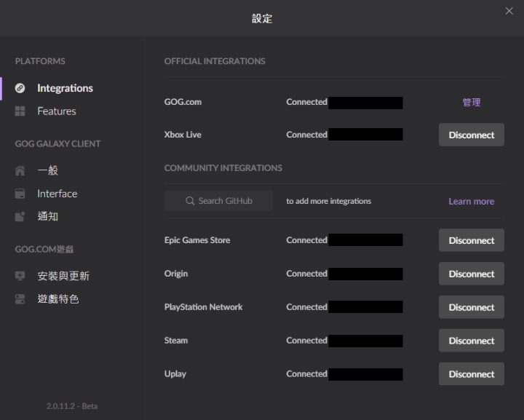Open the 安裝與更新 settings section

[63, 276]
